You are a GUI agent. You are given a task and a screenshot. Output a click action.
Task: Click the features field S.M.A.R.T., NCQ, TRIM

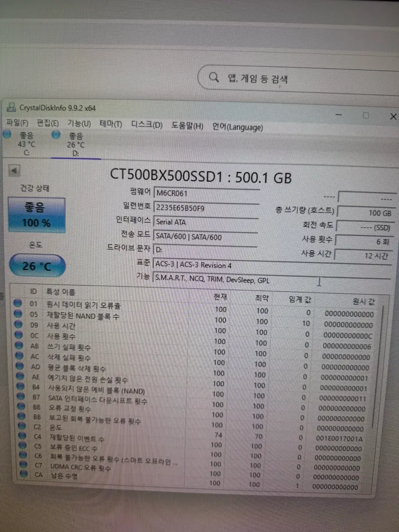click(271, 280)
